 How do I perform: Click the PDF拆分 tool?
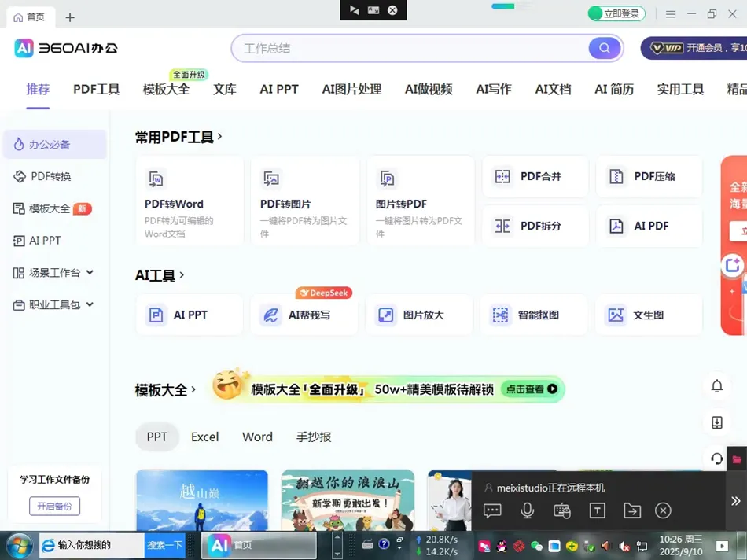[x=535, y=226]
